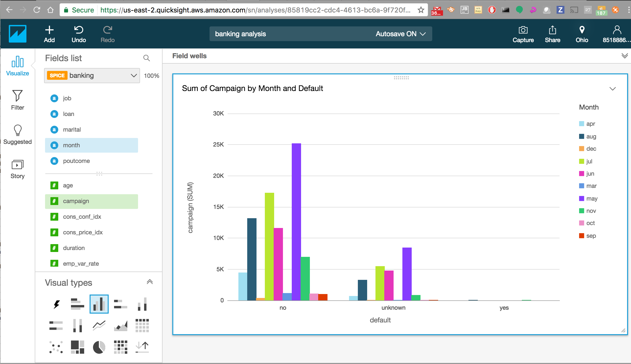Pick the AutoGraph lightning bolt visual
This screenshot has width=631, height=364.
(x=57, y=304)
